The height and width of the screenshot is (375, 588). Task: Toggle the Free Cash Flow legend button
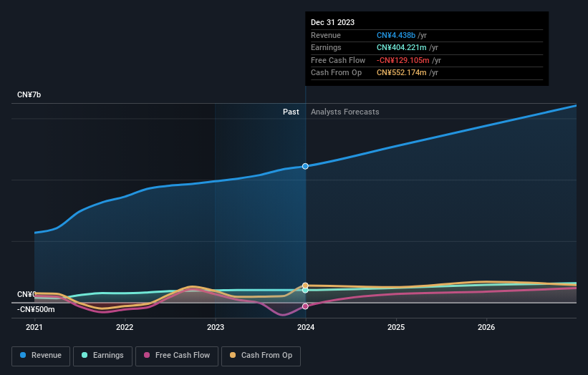click(x=177, y=356)
